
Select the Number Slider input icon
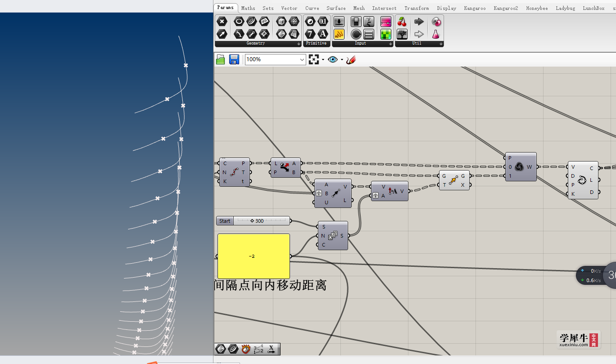(339, 21)
